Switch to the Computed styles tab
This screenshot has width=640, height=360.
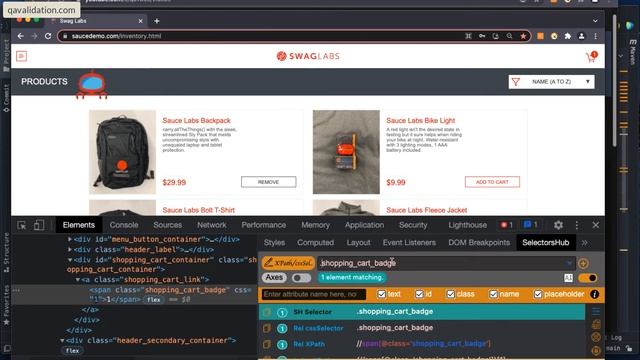point(315,243)
